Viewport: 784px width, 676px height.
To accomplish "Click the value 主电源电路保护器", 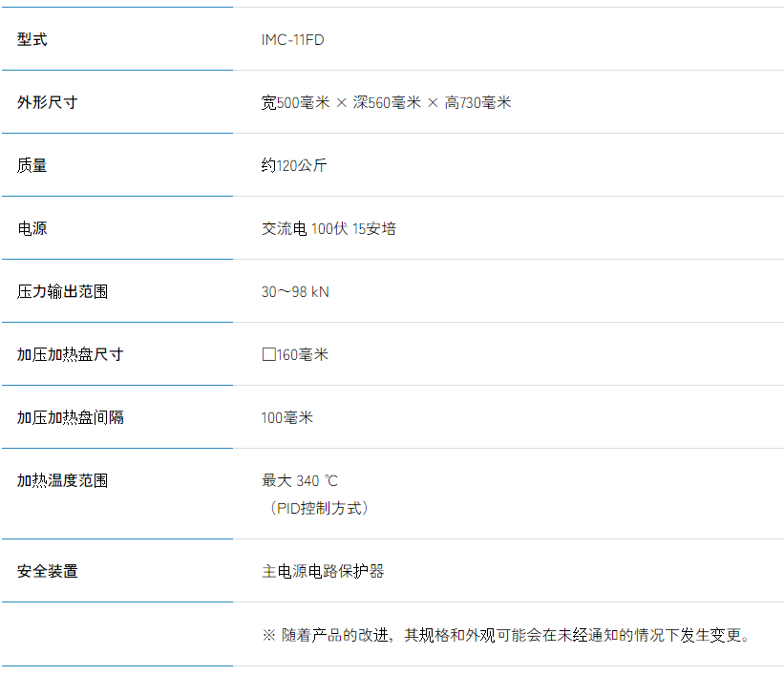I will 323,572.
